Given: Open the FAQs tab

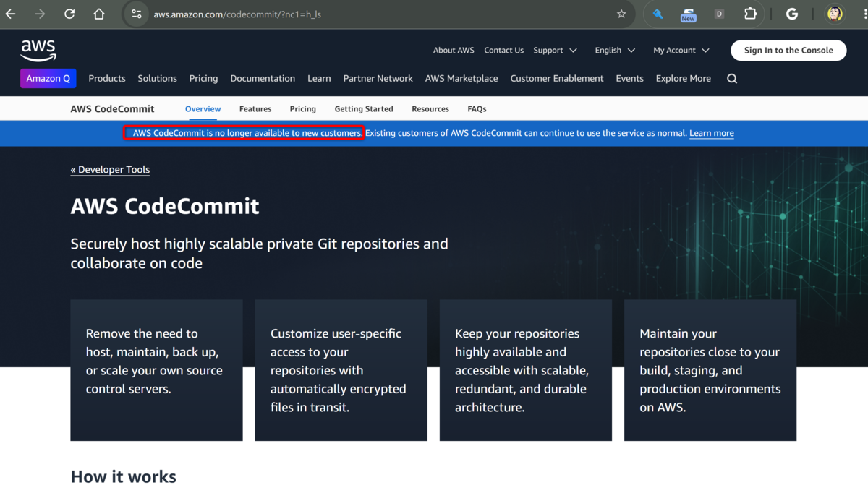Looking at the screenshot, I should point(477,109).
